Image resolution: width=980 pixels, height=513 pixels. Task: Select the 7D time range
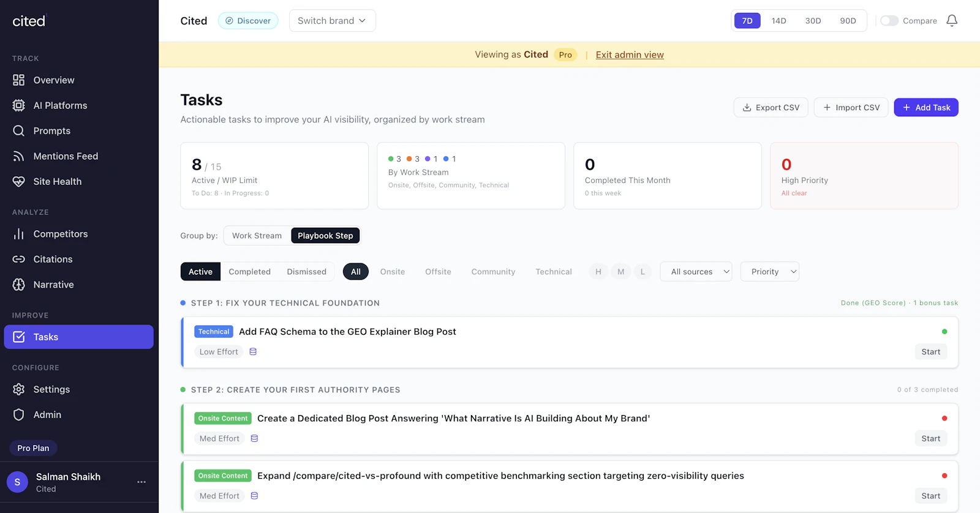tap(747, 21)
